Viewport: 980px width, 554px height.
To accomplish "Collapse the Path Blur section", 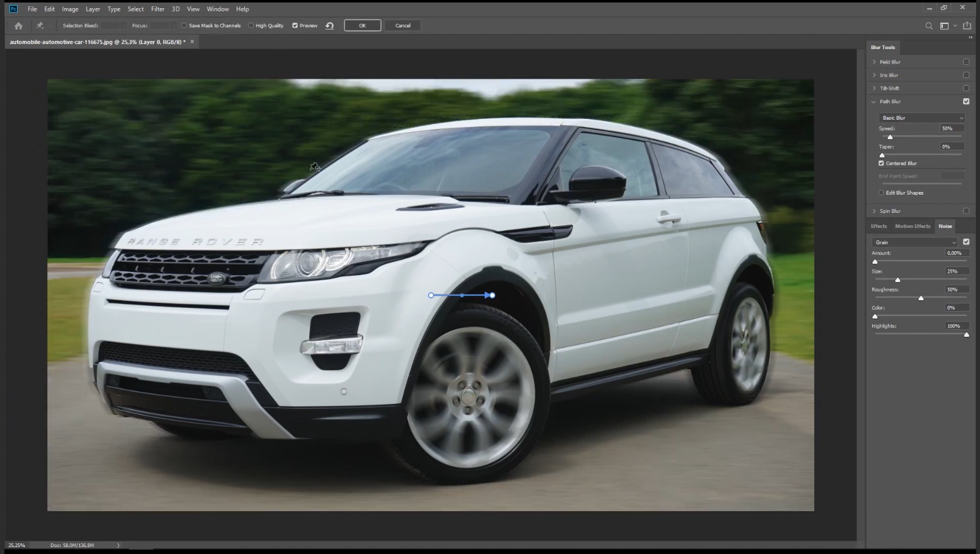I will tap(874, 101).
